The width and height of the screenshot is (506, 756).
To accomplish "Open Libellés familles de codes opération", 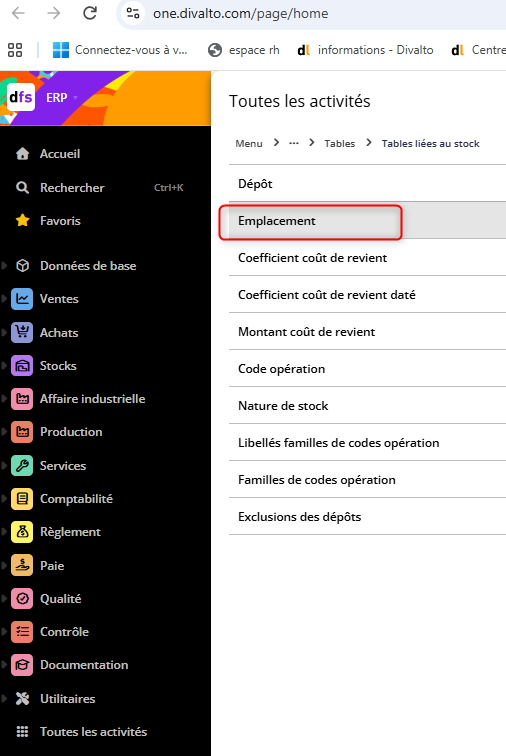I will (x=367, y=443).
